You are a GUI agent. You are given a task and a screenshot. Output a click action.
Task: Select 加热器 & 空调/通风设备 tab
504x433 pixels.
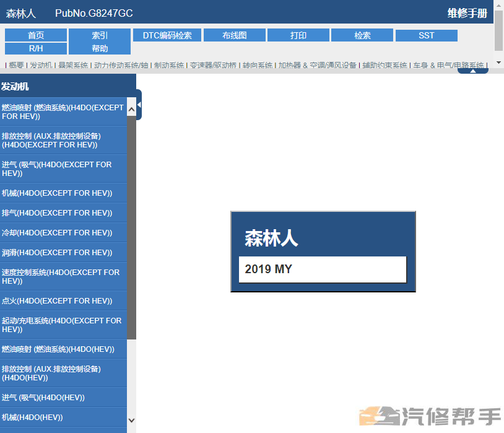(317, 65)
